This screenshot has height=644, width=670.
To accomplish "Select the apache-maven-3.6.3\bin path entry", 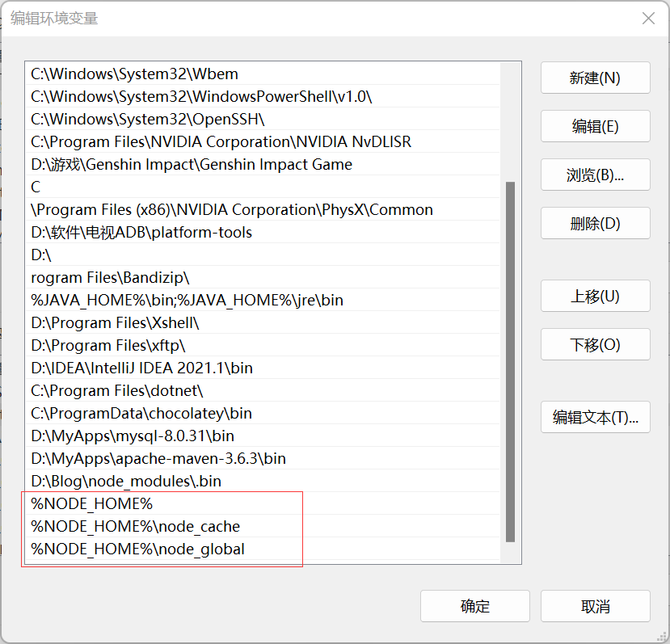I will click(x=158, y=459).
